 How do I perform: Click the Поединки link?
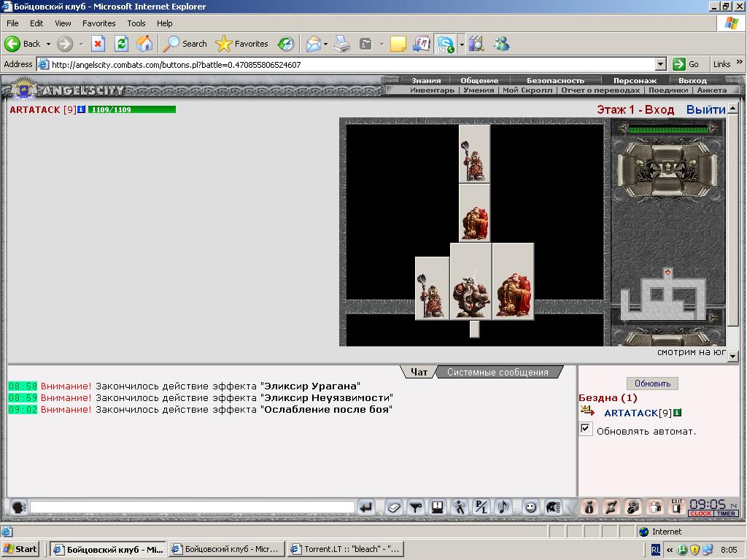point(668,90)
